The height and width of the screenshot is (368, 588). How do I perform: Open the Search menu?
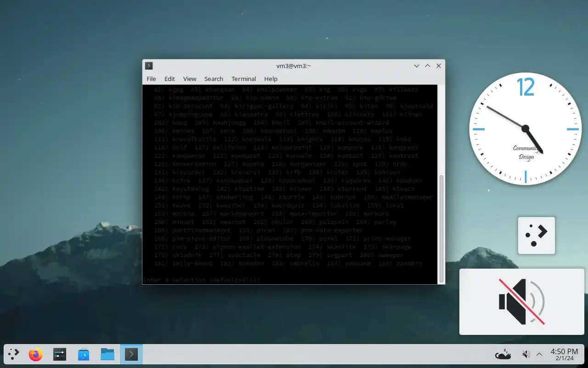click(x=214, y=79)
